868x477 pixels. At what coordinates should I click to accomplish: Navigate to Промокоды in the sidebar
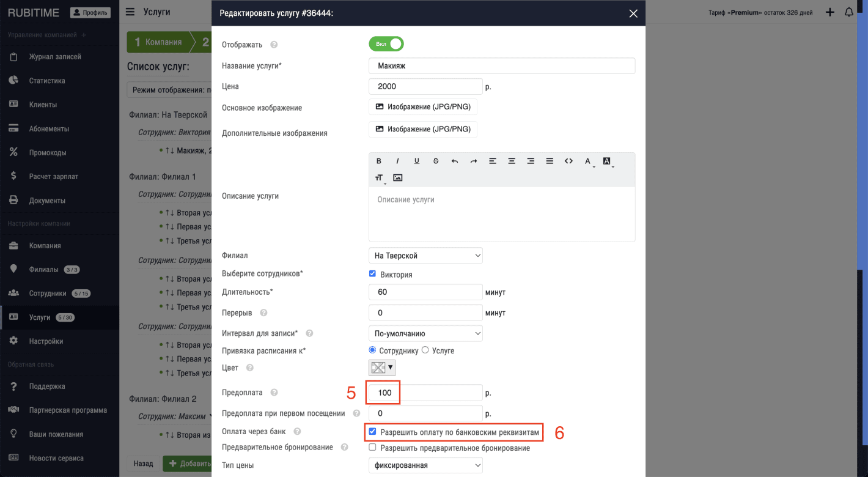click(46, 152)
